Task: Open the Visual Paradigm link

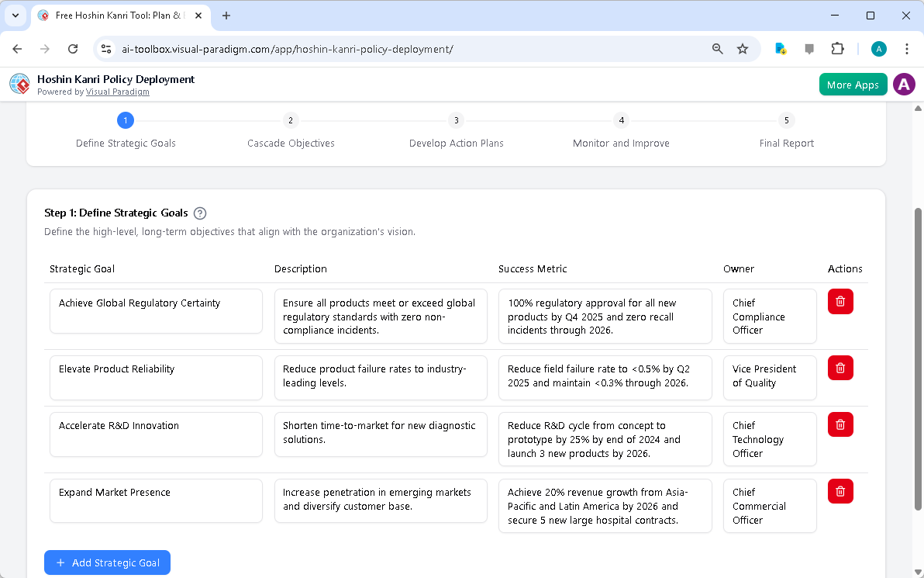Action: tap(117, 92)
